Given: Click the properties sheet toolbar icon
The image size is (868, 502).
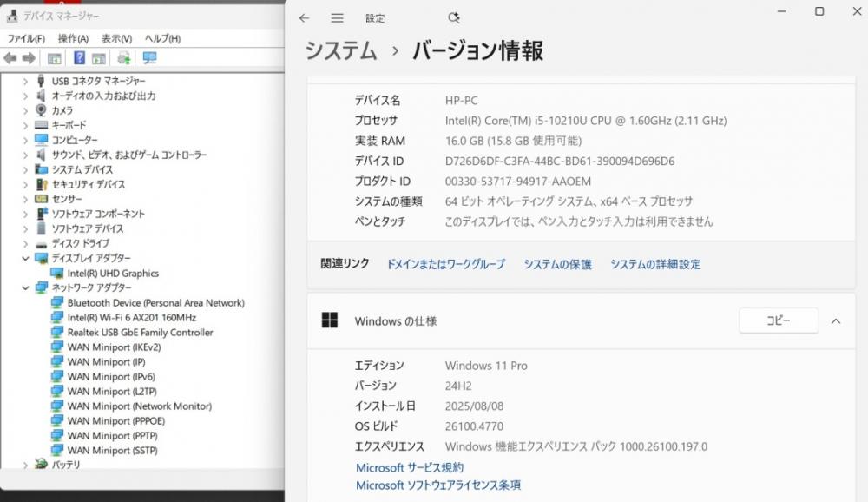Looking at the screenshot, I should pyautogui.click(x=99, y=57).
